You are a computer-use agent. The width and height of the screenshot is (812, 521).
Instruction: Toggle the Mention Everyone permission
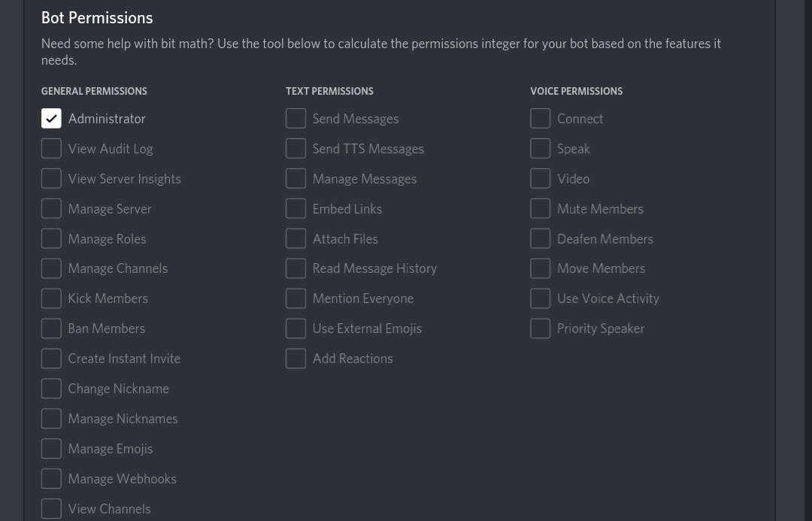point(295,298)
